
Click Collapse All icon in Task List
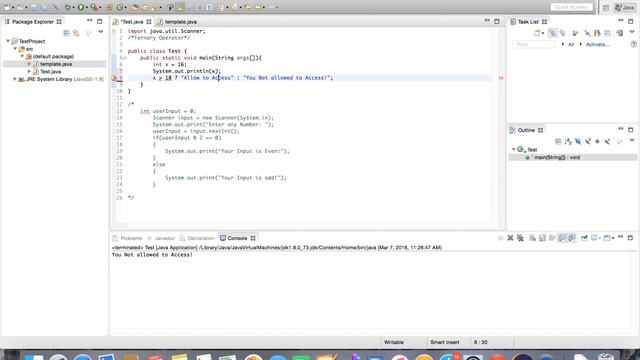point(607,33)
